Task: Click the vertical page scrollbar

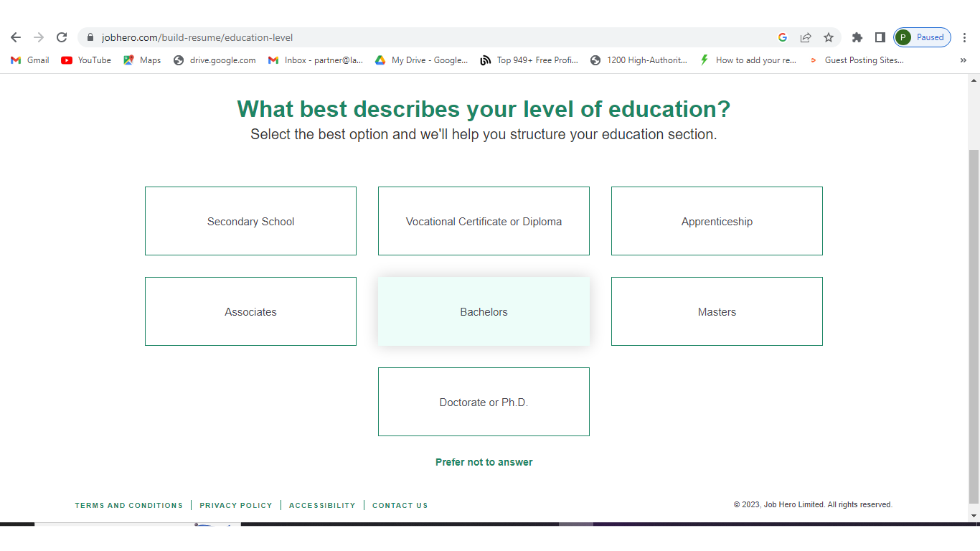Action: (x=974, y=323)
